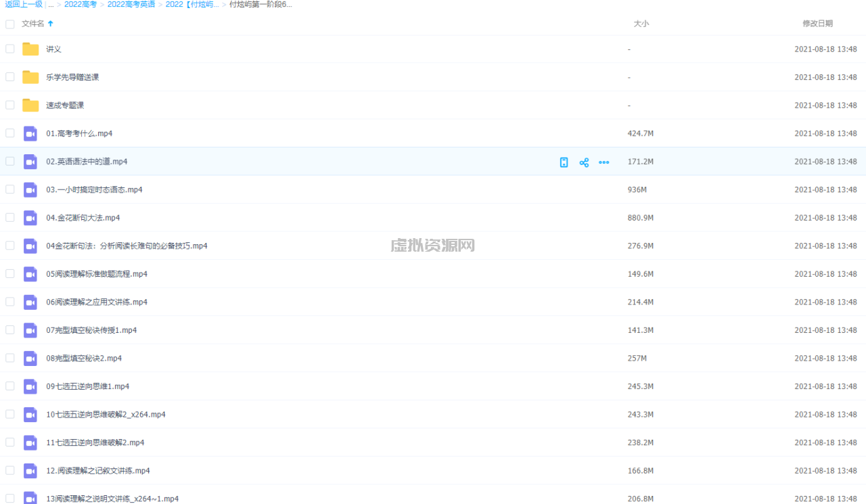Go back via 返回上一级 link

click(24, 4)
